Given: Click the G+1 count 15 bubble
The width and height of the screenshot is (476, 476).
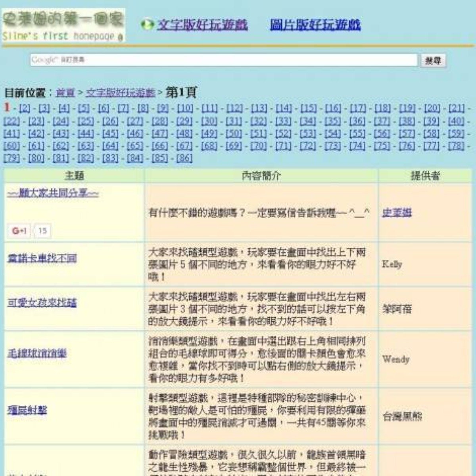Looking at the screenshot, I should point(42,231).
